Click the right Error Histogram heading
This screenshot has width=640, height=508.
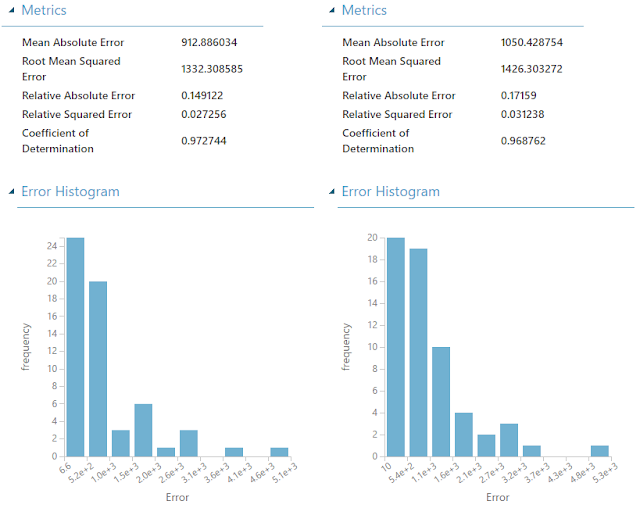click(x=391, y=191)
